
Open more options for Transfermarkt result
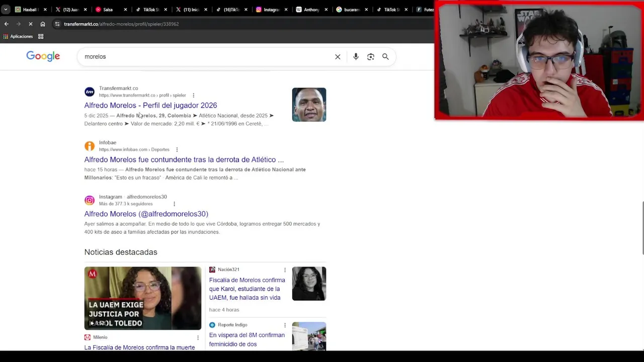(193, 95)
